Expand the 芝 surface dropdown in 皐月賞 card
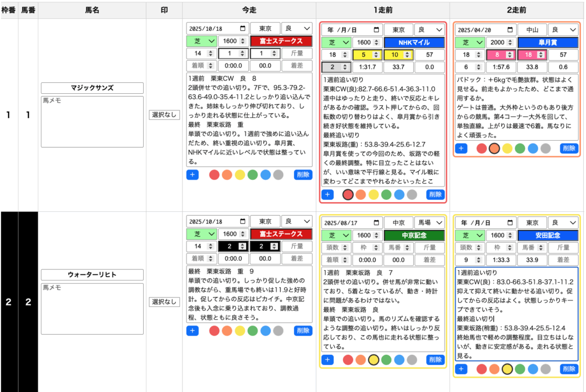 469,42
